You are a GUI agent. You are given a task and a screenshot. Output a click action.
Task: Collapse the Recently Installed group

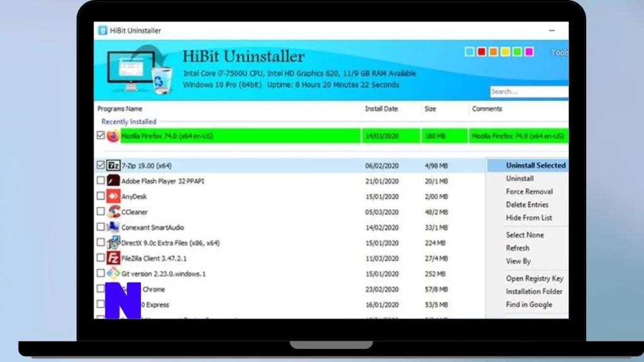(x=128, y=122)
